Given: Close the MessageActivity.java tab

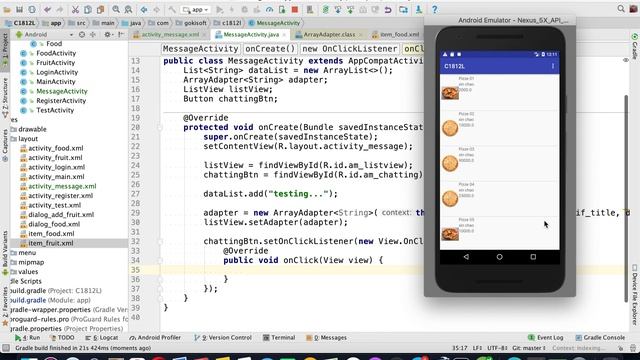Looking at the screenshot, I should tap(284, 35).
